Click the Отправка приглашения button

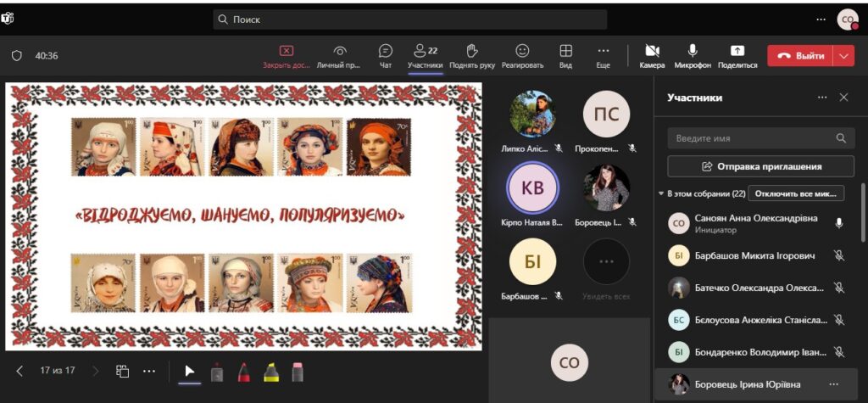tap(760, 166)
